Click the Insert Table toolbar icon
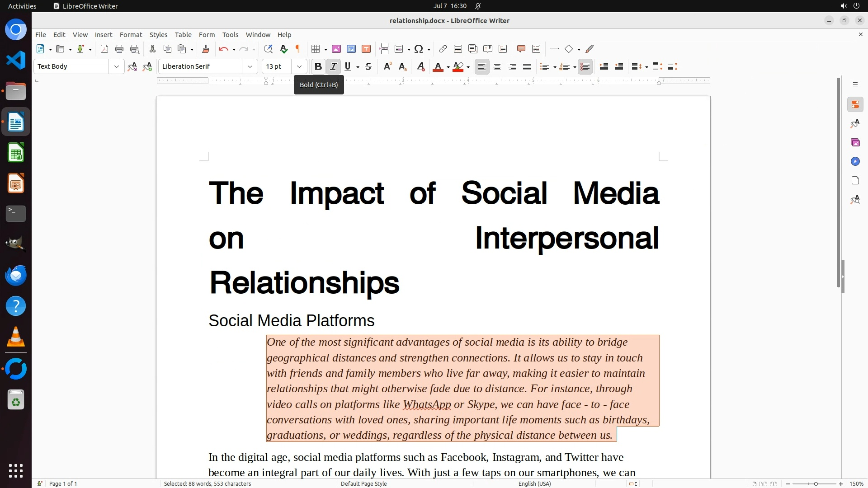The image size is (868, 488). (316, 49)
